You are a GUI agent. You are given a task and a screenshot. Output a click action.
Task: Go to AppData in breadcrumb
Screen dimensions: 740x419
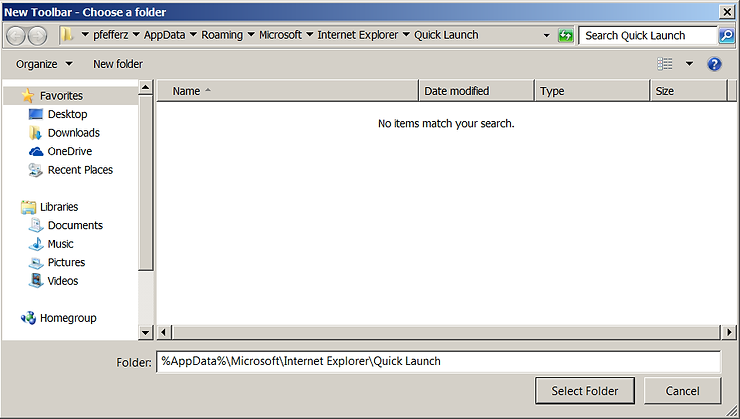pos(165,35)
